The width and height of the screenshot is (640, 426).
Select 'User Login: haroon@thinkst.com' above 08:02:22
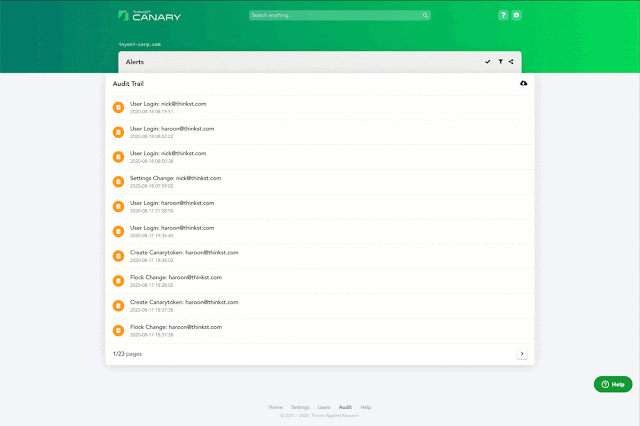tap(172, 129)
